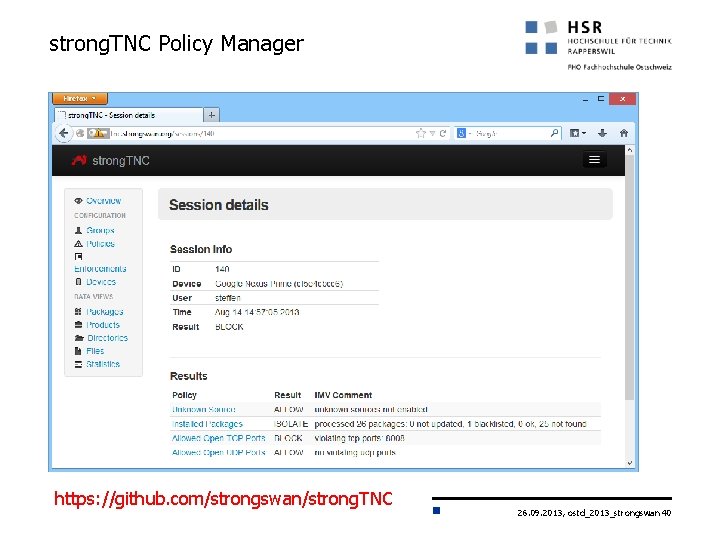Screen dimensions: 720x540
Task: Open Groups in the sidebar
Action: click(100, 230)
